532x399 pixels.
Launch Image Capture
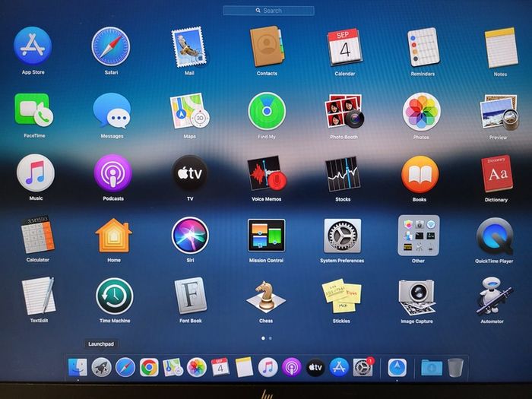417,298
